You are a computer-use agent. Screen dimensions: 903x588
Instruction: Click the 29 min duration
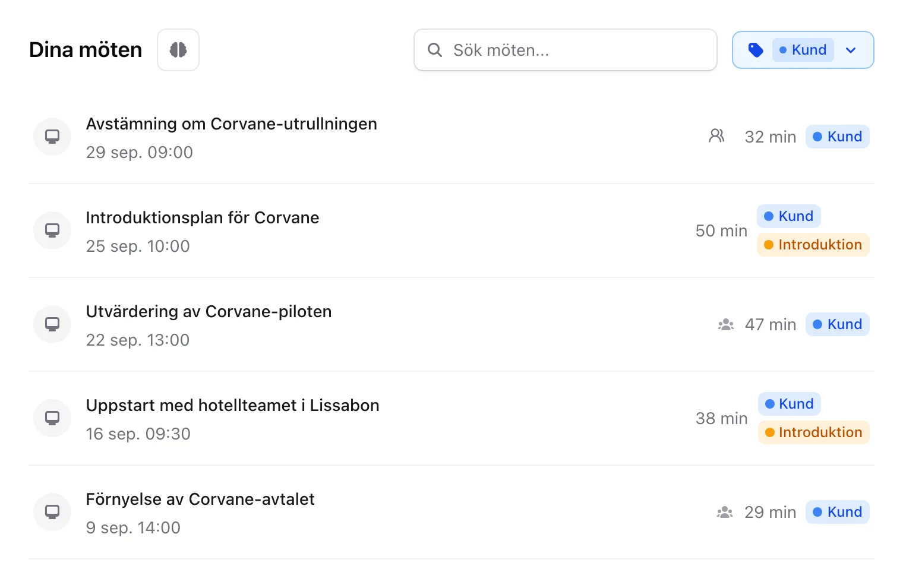[771, 512]
